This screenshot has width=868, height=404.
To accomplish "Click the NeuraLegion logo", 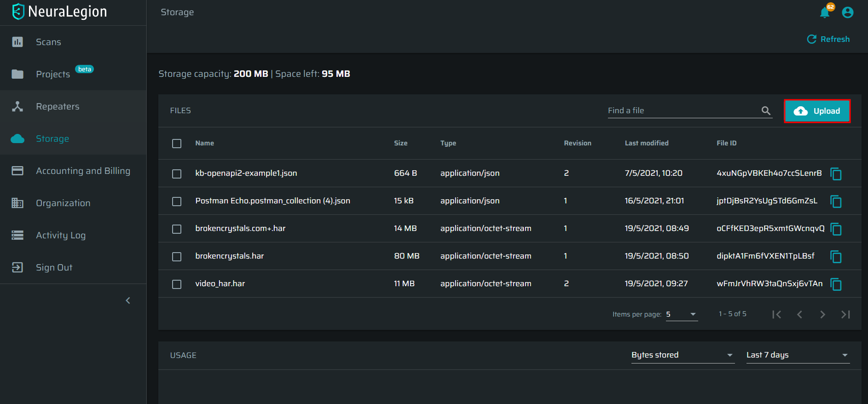I will tap(60, 12).
